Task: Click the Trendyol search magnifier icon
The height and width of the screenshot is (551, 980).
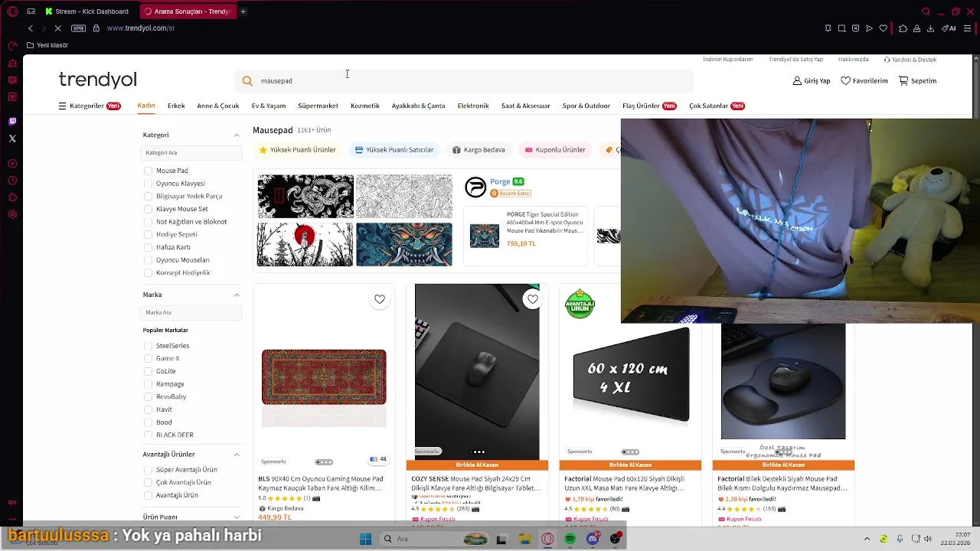Action: (247, 81)
